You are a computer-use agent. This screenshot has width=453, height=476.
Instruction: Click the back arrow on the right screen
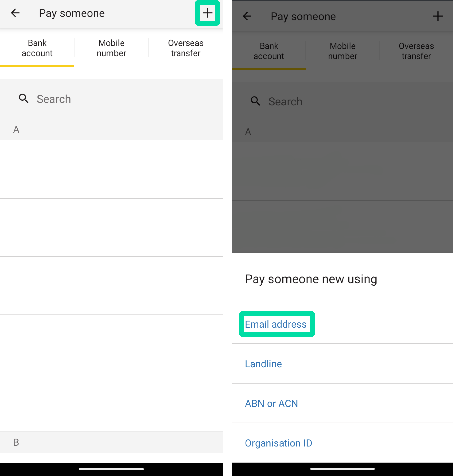point(247,16)
